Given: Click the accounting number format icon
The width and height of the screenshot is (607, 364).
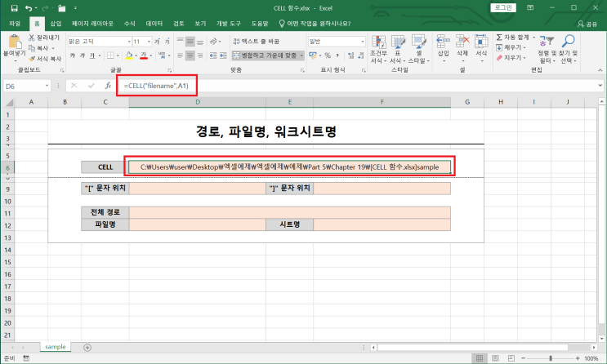Looking at the screenshot, I should coord(313,55).
